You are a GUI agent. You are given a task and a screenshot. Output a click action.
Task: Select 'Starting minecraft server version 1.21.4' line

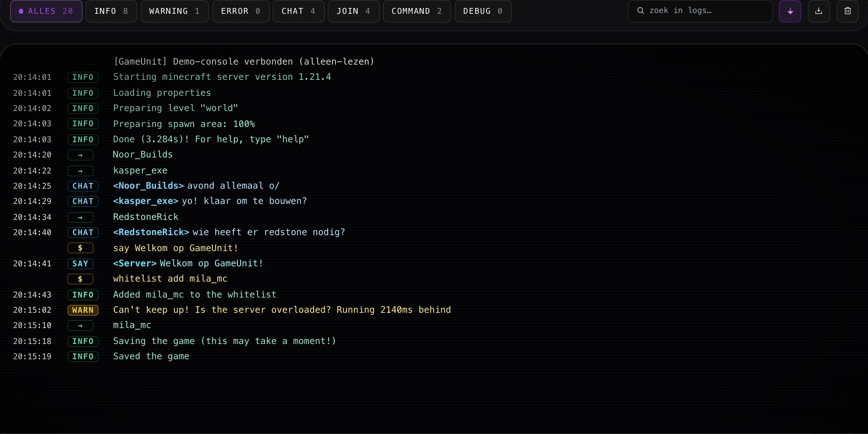click(x=222, y=77)
